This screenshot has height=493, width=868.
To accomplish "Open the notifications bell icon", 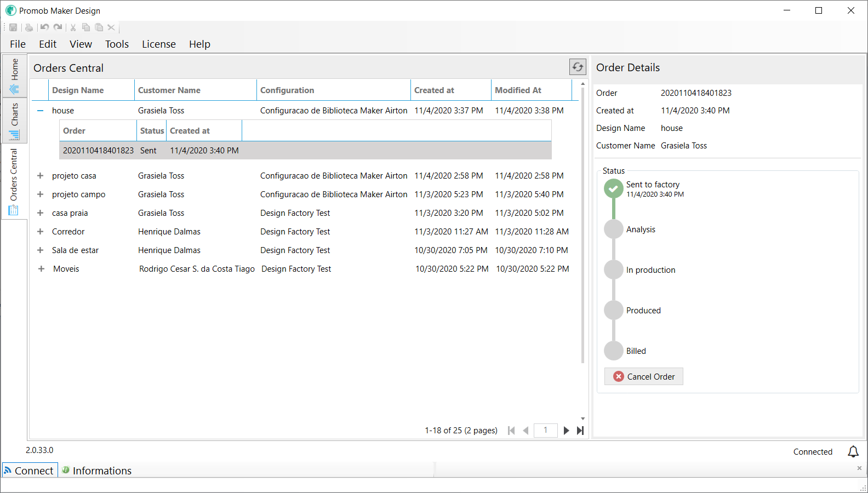I will 853,451.
